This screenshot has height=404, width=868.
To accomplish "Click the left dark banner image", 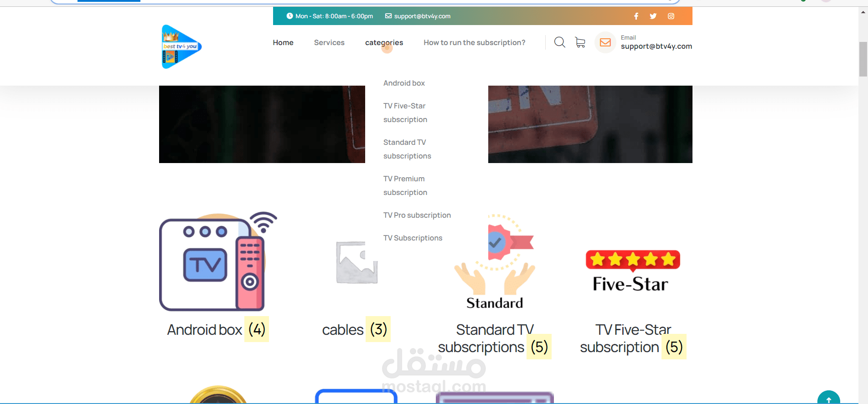I will tap(262, 124).
